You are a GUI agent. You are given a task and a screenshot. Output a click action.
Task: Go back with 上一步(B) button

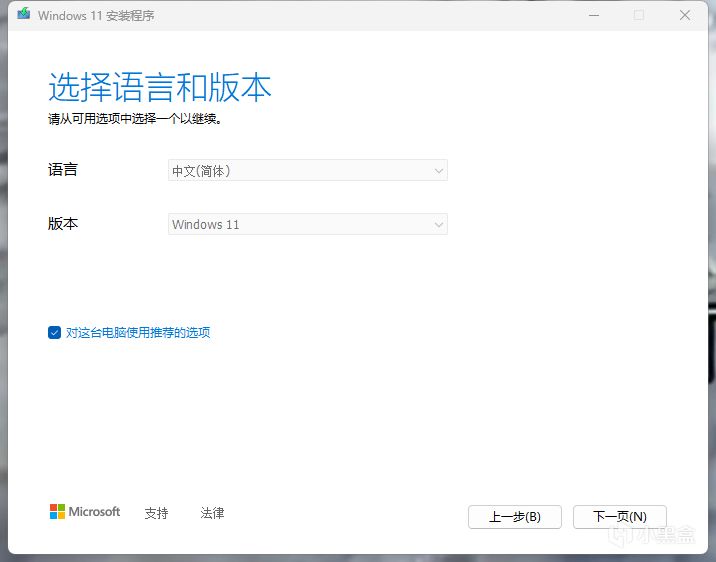click(x=515, y=517)
